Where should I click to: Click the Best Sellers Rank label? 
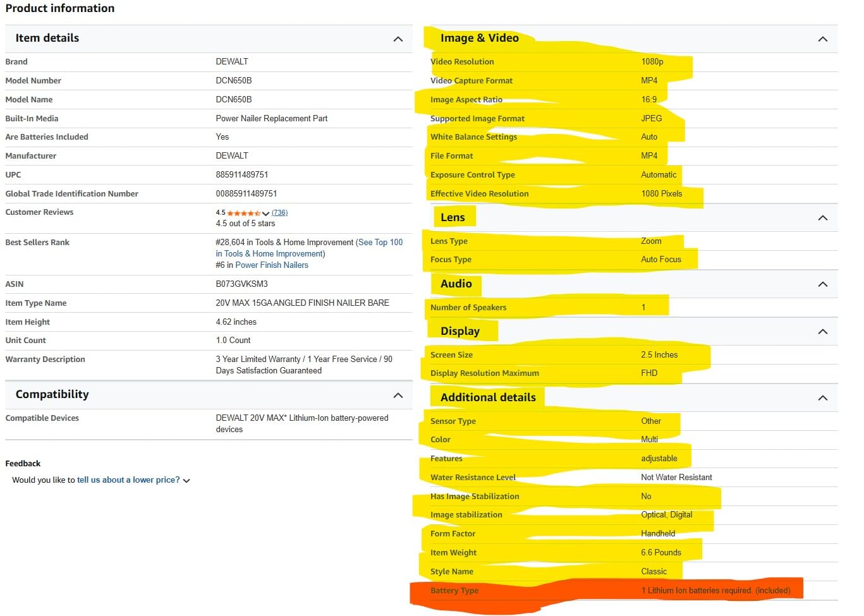click(37, 243)
